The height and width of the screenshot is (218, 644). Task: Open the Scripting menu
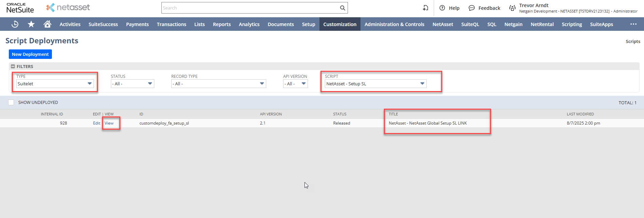point(572,24)
